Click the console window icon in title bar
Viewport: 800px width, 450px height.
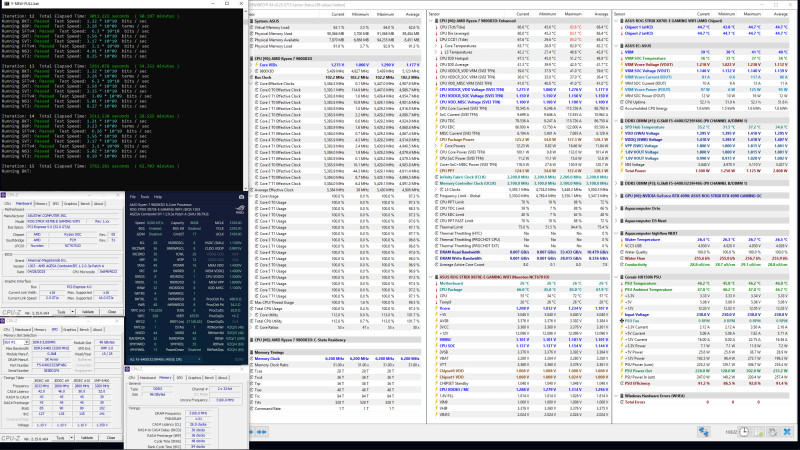tap(5, 4)
